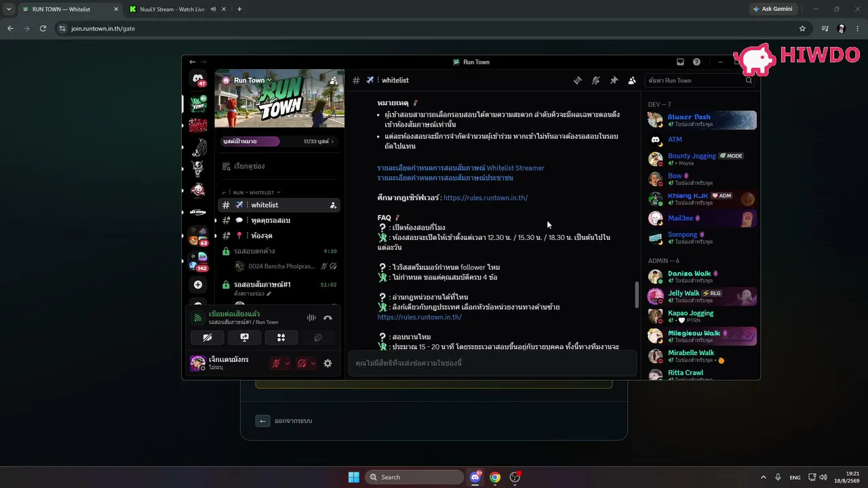868x488 pixels.
Task: Open the boost goal progress bar
Action: (x=279, y=141)
